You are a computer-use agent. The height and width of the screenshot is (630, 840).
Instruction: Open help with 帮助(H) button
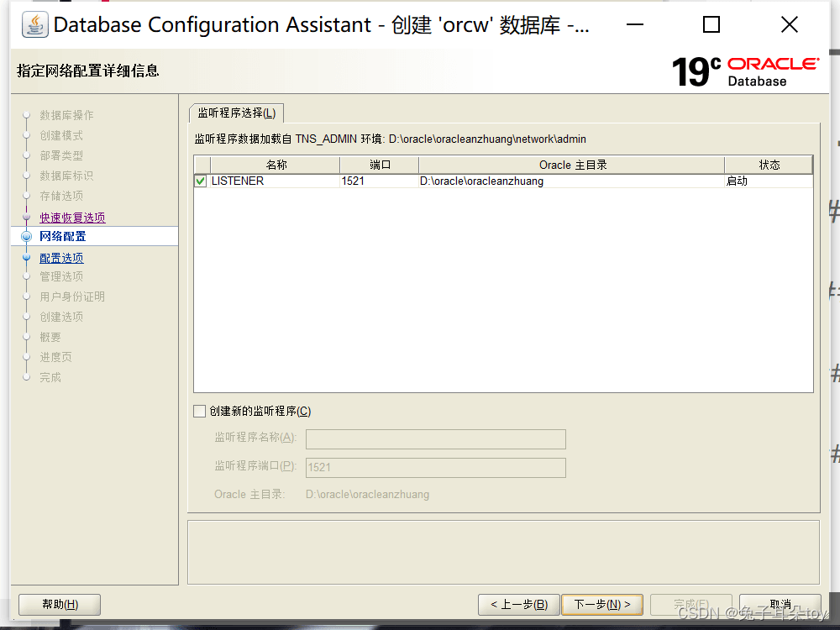[60, 605]
